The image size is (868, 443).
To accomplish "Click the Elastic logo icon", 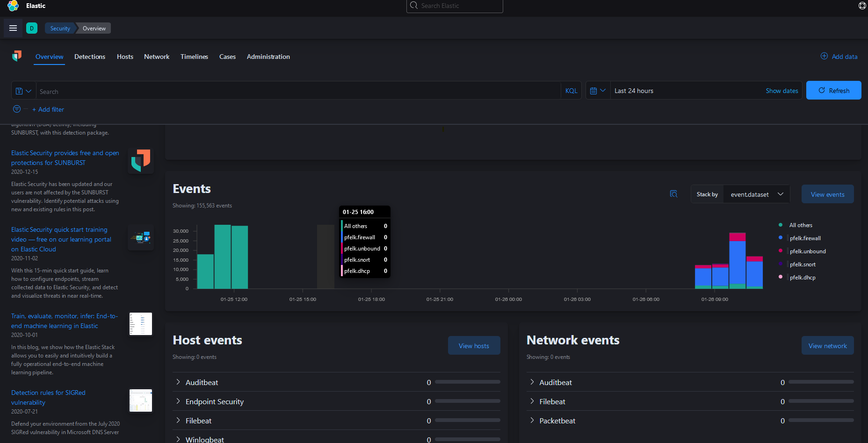I will tap(13, 6).
